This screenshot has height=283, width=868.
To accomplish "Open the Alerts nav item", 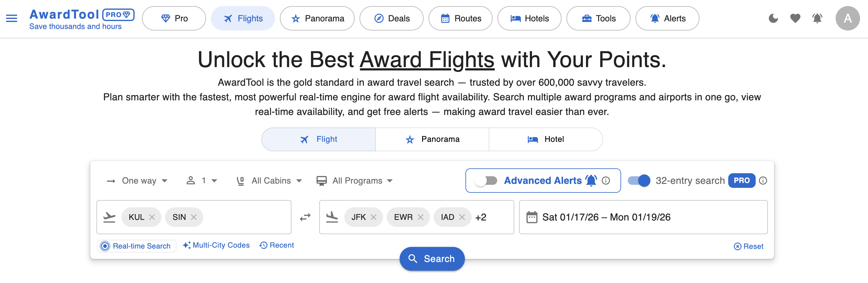I will 667,18.
